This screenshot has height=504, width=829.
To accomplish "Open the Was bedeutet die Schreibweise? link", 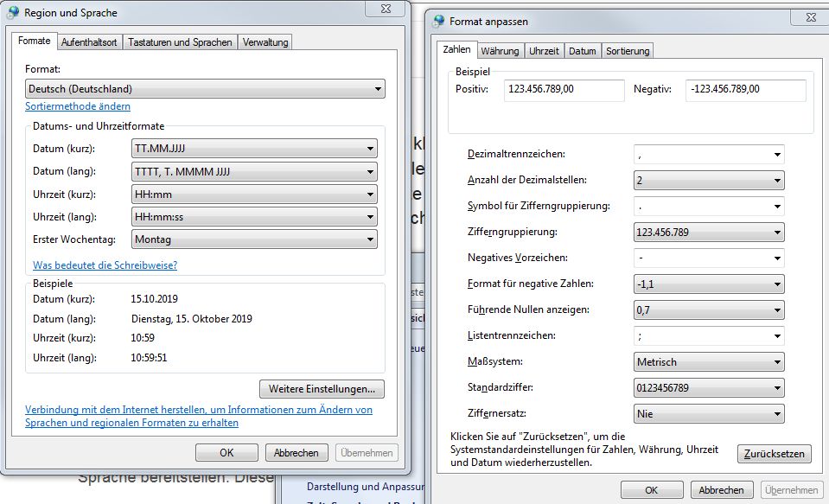I will point(105,265).
